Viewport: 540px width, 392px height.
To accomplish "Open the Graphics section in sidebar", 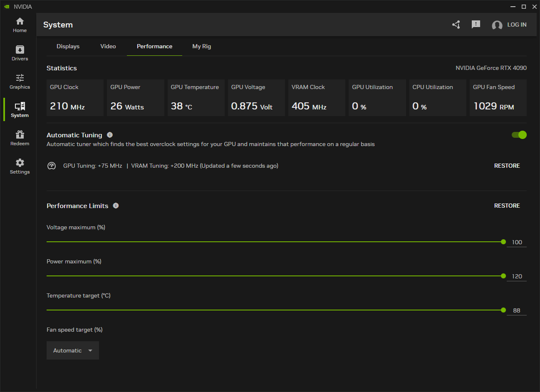I will (20, 82).
